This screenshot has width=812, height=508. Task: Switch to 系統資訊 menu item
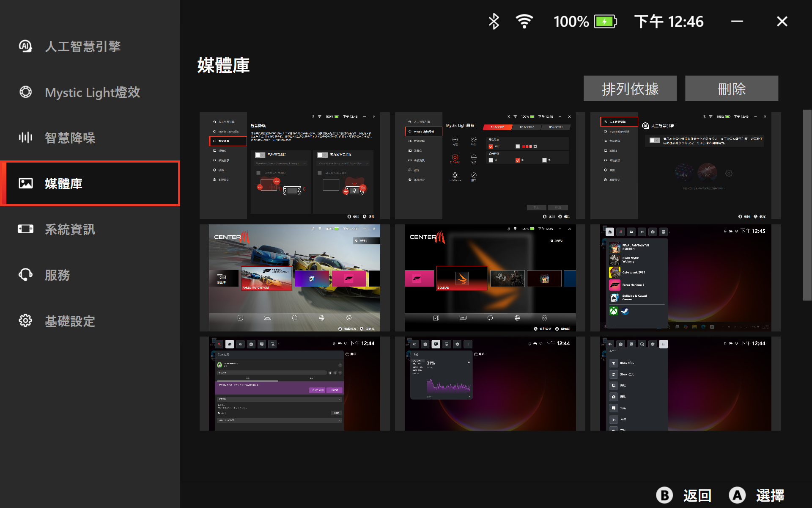pos(70,229)
